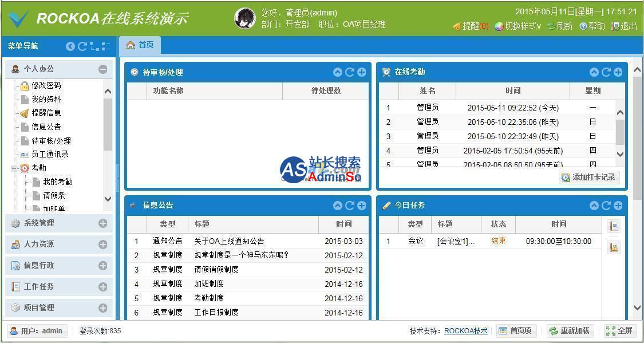Open notice 规章制度是一个神马东东呢?
The width and height of the screenshot is (644, 343).
[242, 255]
